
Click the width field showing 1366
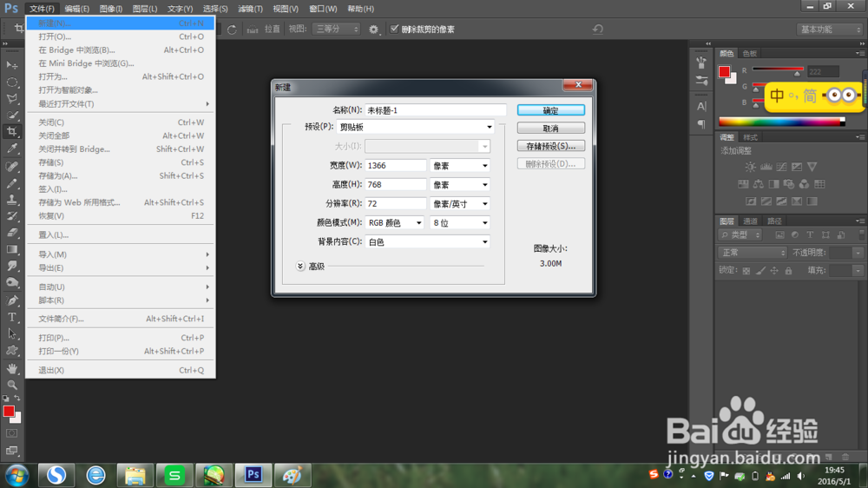[x=396, y=166]
